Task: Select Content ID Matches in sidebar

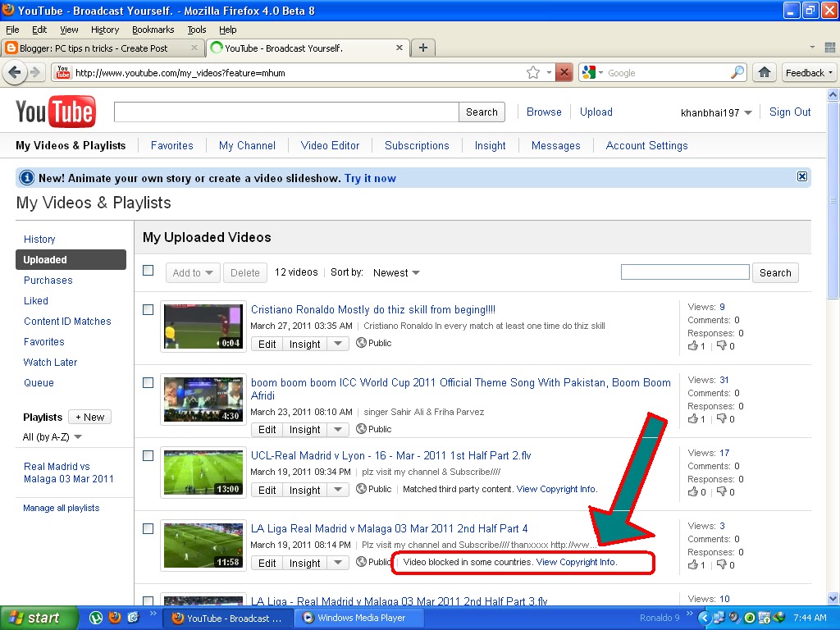Action: click(x=67, y=321)
